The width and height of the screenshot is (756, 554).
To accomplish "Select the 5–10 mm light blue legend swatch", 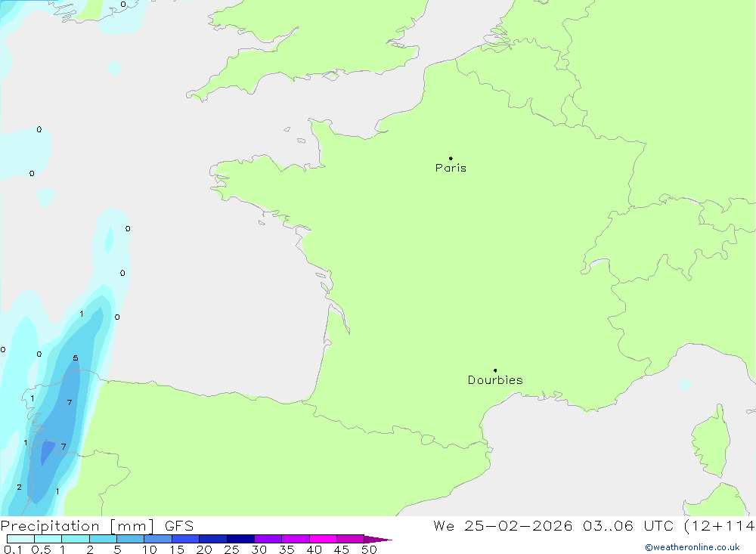I will pos(131,539).
